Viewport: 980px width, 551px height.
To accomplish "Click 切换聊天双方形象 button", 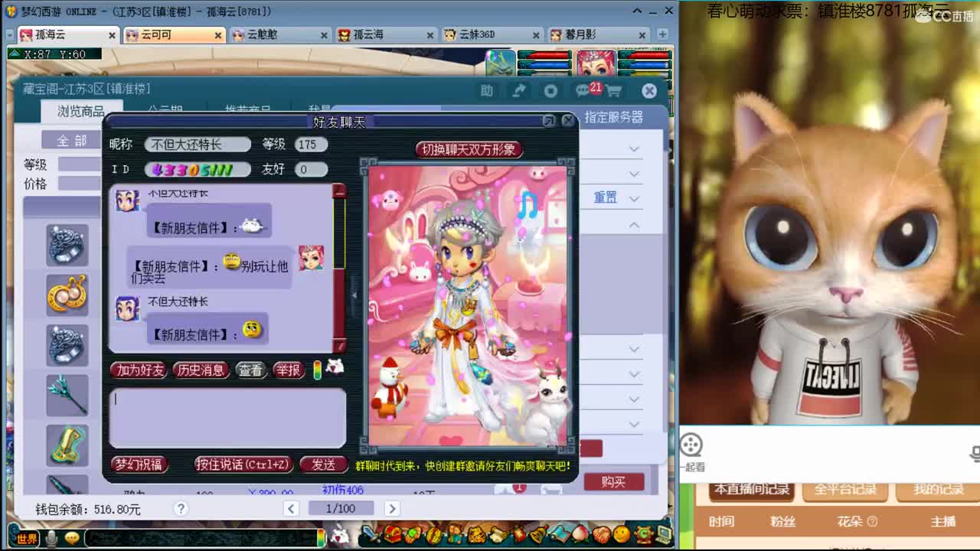I will coord(469,149).
